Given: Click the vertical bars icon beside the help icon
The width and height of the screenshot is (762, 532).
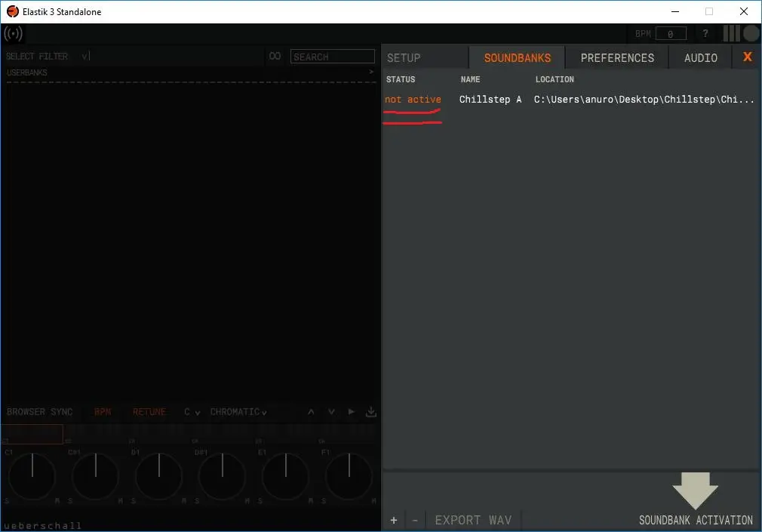Looking at the screenshot, I should pos(731,33).
